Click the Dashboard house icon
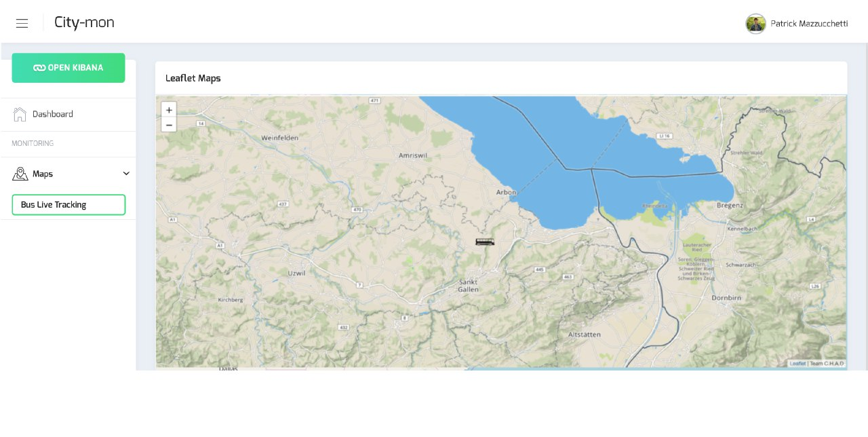 pyautogui.click(x=20, y=114)
